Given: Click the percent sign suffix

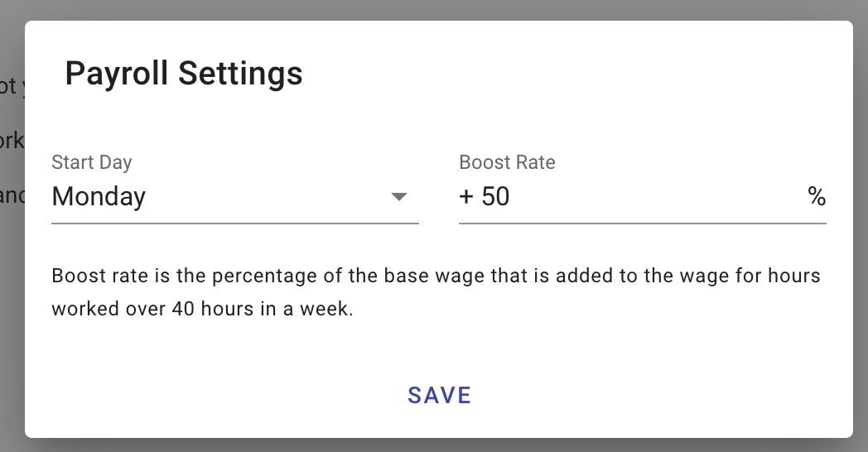Looking at the screenshot, I should coord(817,197).
